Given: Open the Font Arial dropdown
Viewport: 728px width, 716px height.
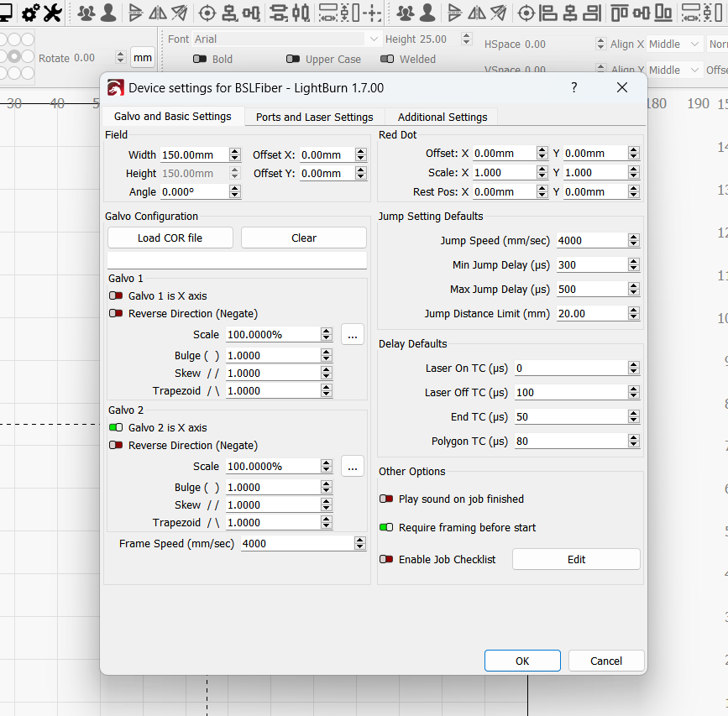Looking at the screenshot, I should (x=286, y=39).
